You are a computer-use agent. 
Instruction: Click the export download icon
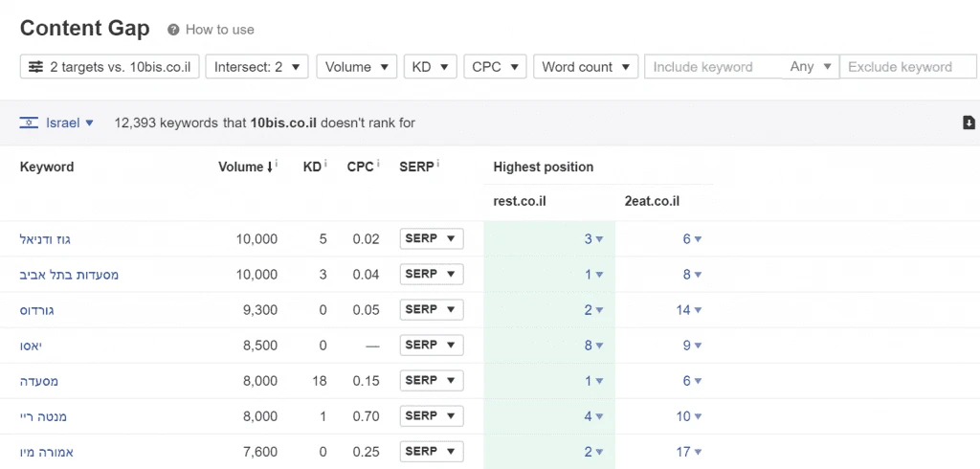pos(969,123)
